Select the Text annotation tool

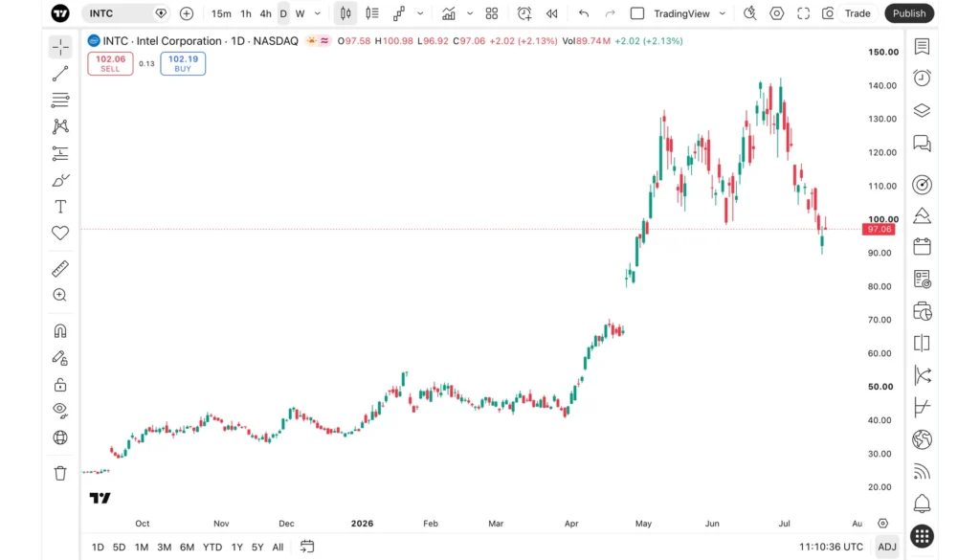60,207
